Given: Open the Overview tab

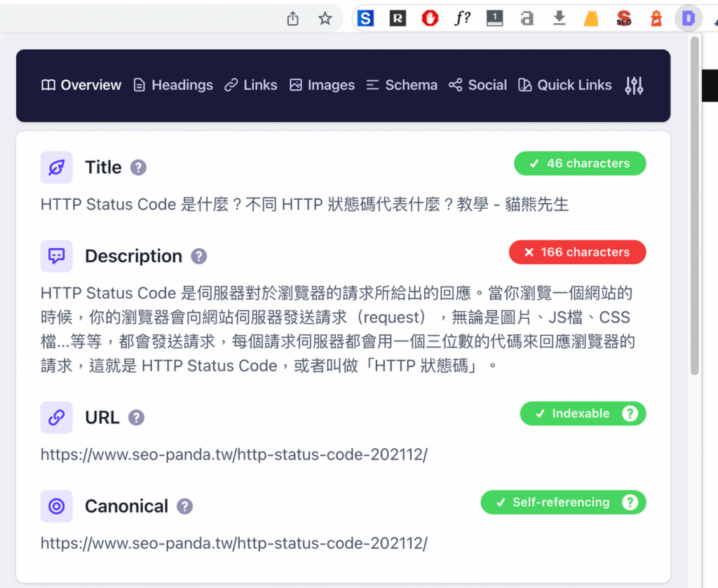Looking at the screenshot, I should coord(81,85).
